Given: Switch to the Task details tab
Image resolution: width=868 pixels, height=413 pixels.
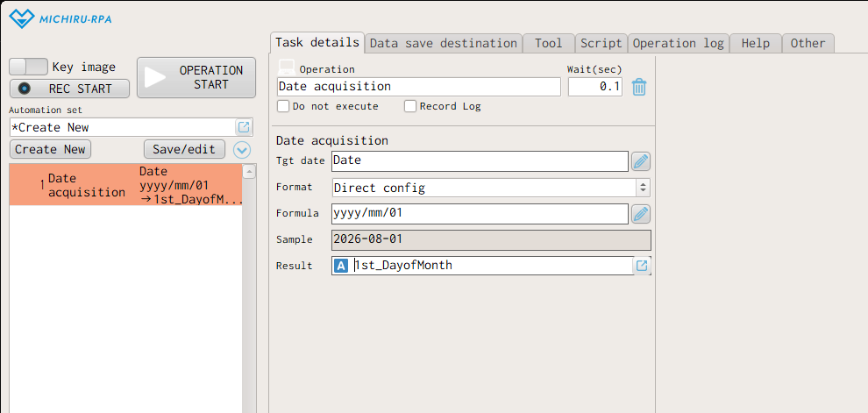Looking at the screenshot, I should tap(317, 43).
